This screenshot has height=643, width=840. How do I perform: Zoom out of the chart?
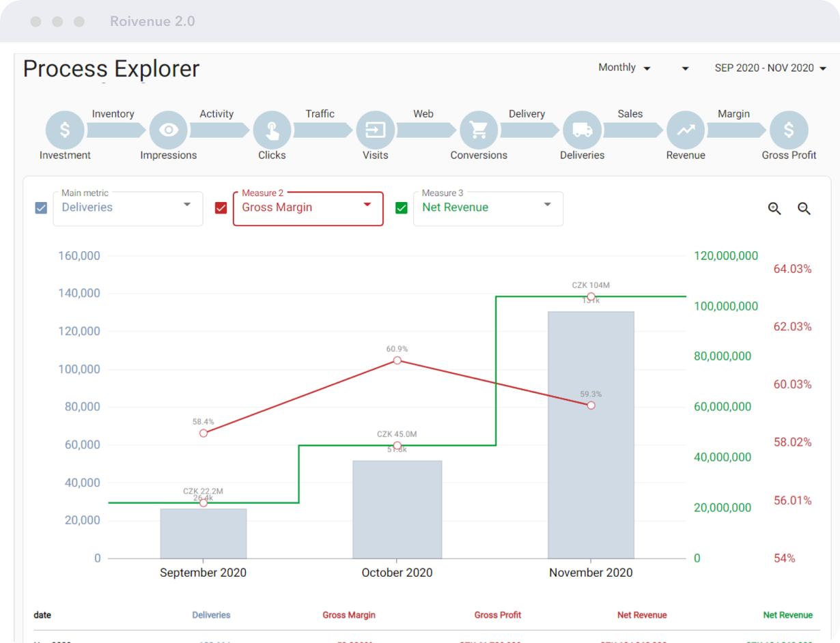[804, 209]
